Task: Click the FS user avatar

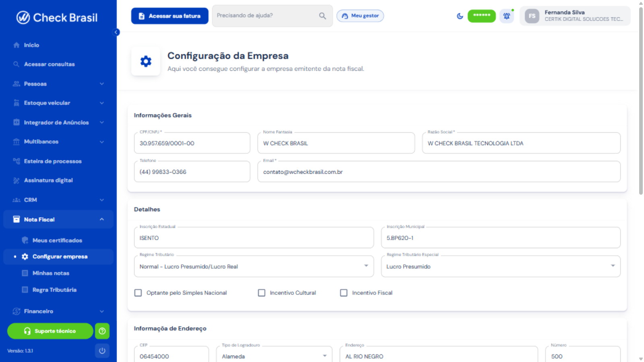Action: (x=532, y=16)
